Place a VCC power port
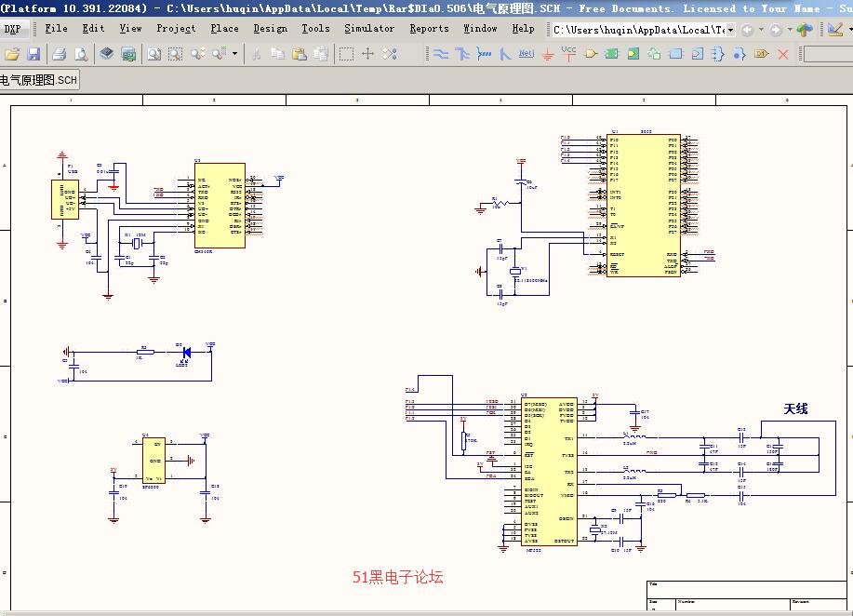 [568, 53]
